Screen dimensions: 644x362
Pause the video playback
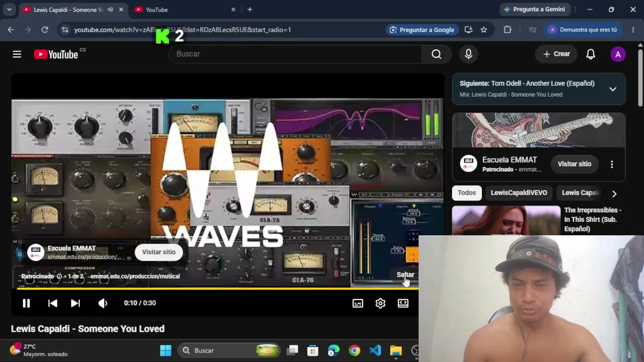pos(26,303)
